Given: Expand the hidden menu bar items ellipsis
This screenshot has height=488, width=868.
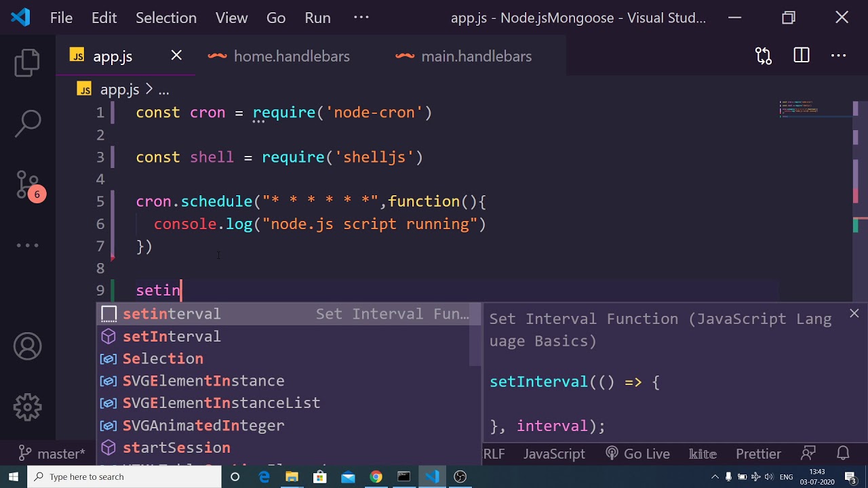Looking at the screenshot, I should click(x=361, y=18).
